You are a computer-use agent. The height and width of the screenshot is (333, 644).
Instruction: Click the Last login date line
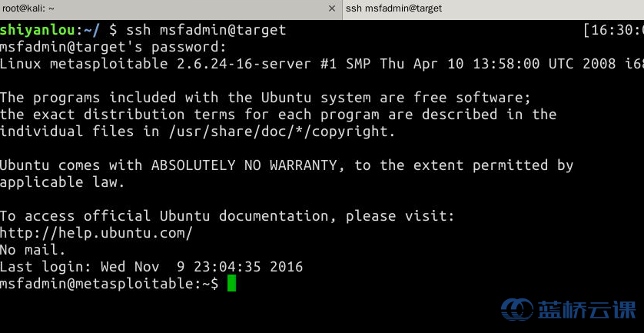click(x=151, y=267)
